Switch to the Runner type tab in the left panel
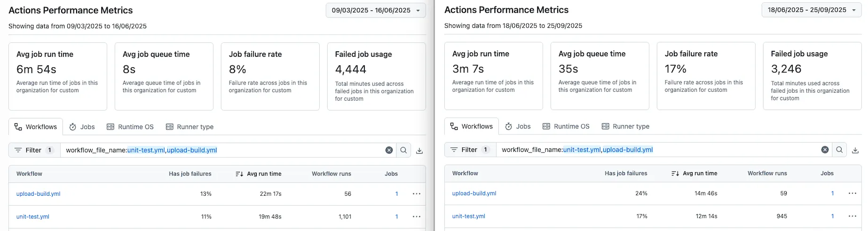The image size is (868, 231). [x=189, y=127]
